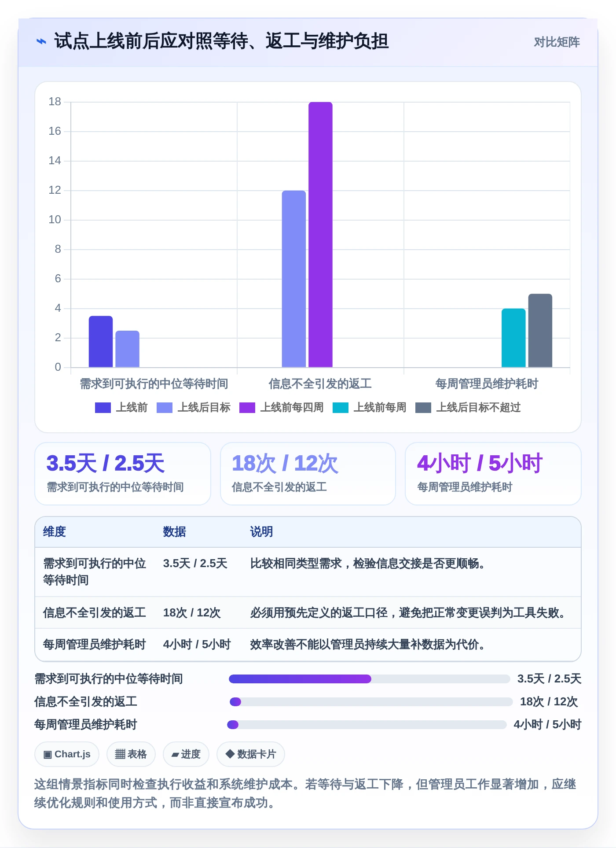Click the footer paragraph starting 这组情景指标

point(305,793)
